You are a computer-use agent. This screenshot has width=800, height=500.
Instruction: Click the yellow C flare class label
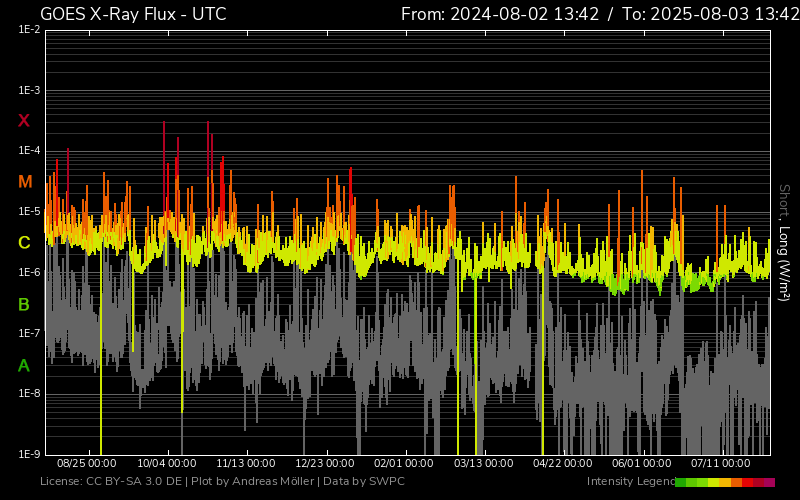click(x=24, y=243)
